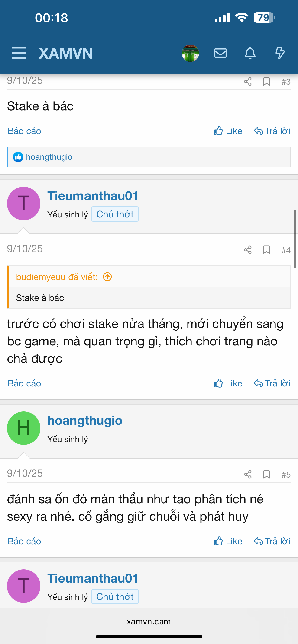The width and height of the screenshot is (298, 644).
Task: Like the Tieumanthau01 post about stake
Action: coord(228,383)
